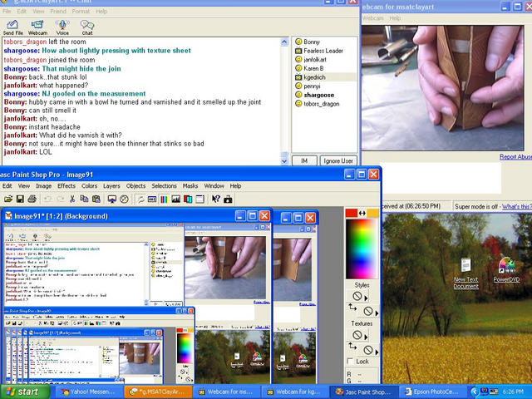The image size is (532, 399).
Task: Open Friend menu in chat window
Action: coord(58,11)
